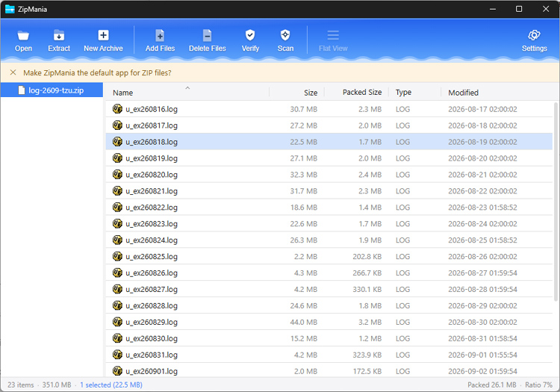
Task: Click '23 items' in the status bar
Action: tap(21, 385)
